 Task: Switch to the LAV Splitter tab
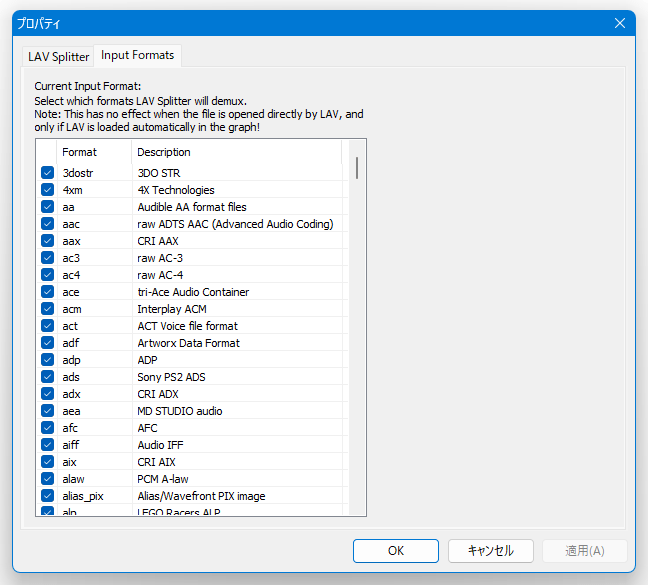tap(58, 57)
